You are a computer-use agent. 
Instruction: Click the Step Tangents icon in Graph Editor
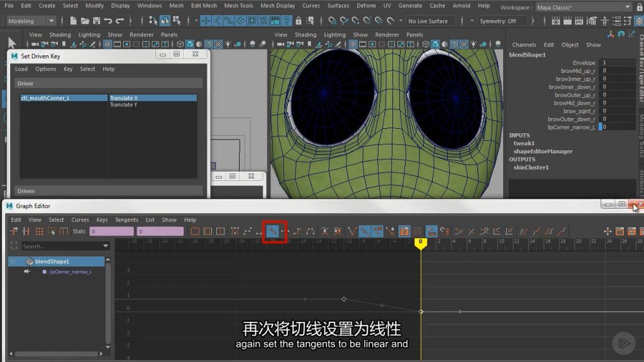pos(297,231)
